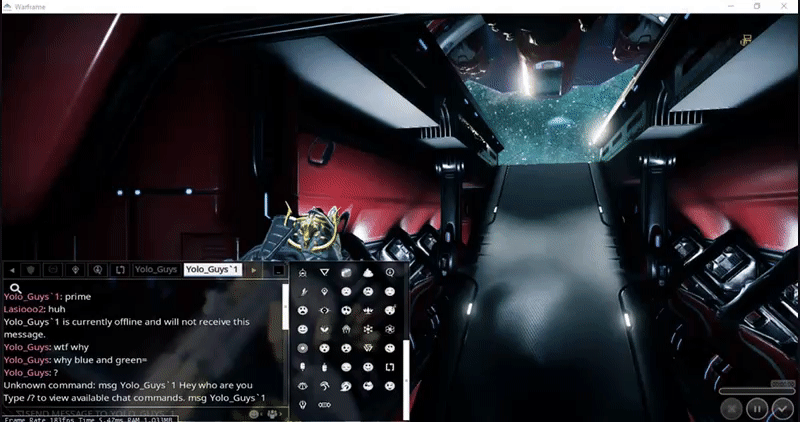Open the box-icon chat tab next to the shield tab

pyautogui.click(x=53, y=270)
